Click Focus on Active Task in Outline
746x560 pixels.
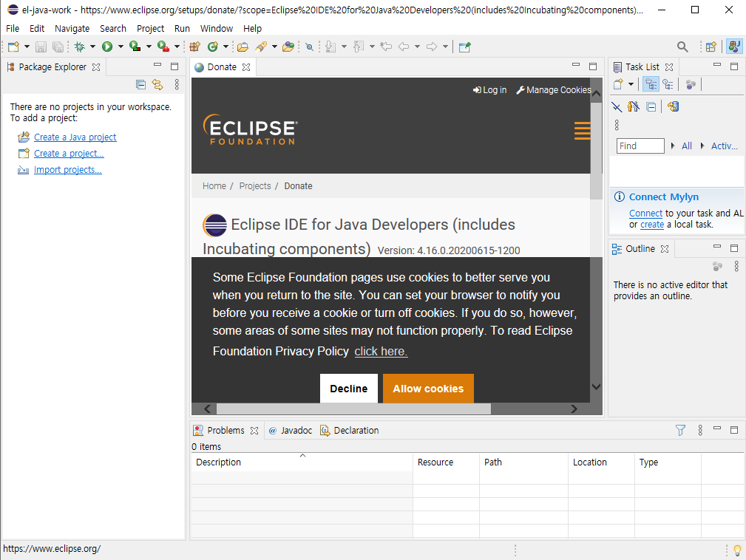717,266
